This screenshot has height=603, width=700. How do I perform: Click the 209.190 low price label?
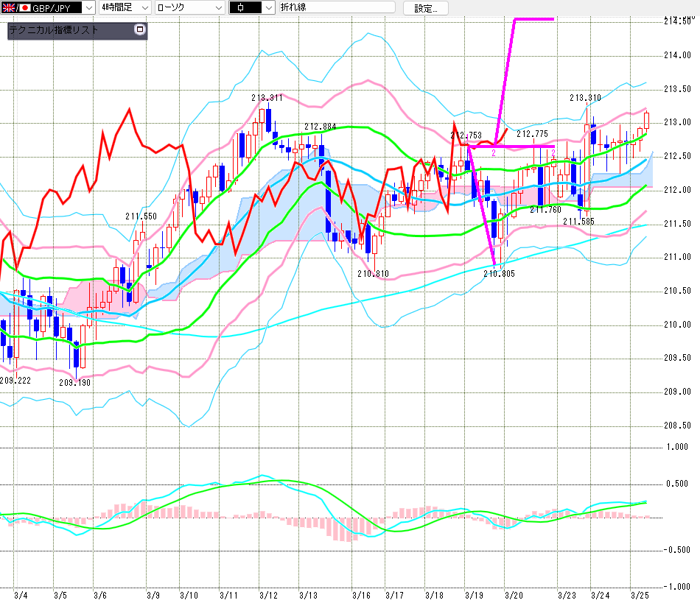pos(74,382)
